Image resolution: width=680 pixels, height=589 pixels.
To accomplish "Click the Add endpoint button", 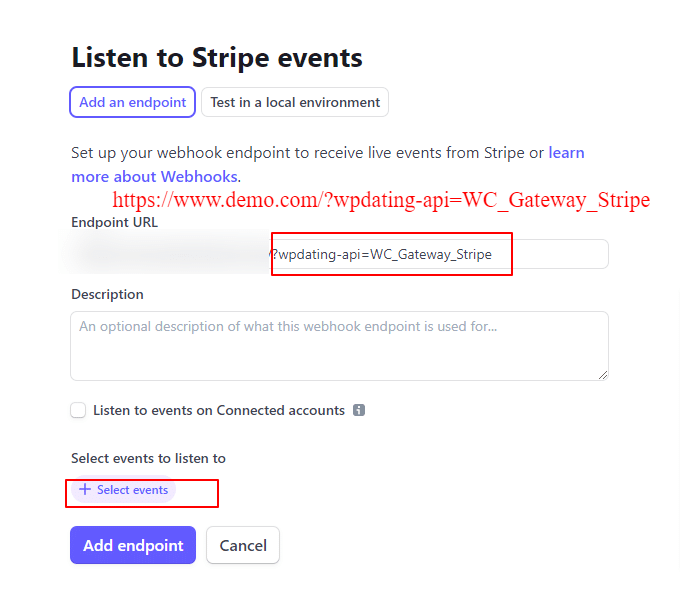I will 133,545.
